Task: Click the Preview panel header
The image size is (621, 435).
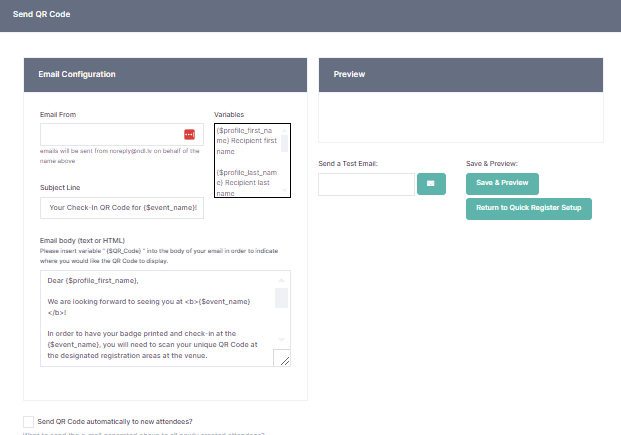Action: pos(461,75)
